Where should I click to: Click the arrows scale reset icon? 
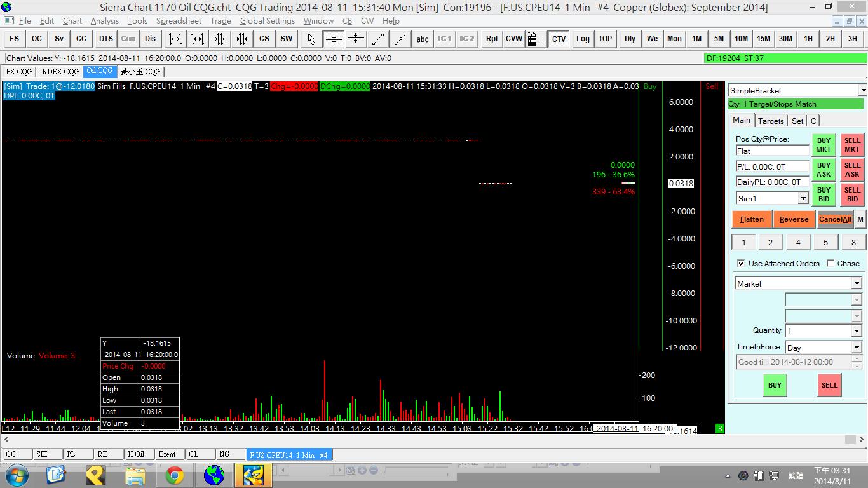click(x=242, y=39)
